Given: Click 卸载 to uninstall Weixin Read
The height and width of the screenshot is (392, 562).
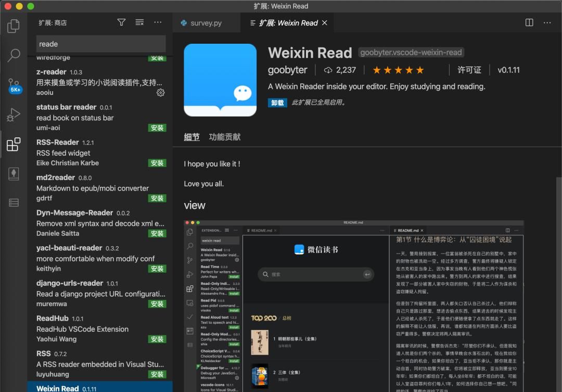Looking at the screenshot, I should coord(277,103).
